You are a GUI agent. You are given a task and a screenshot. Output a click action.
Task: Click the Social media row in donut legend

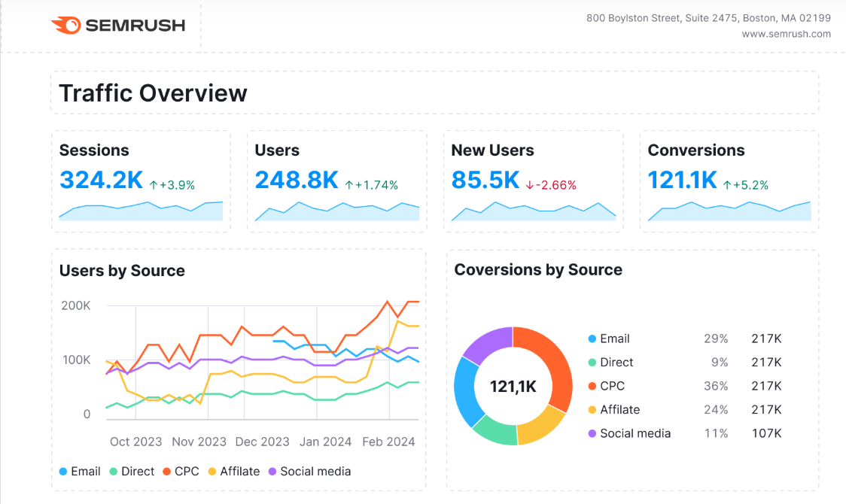(x=685, y=433)
